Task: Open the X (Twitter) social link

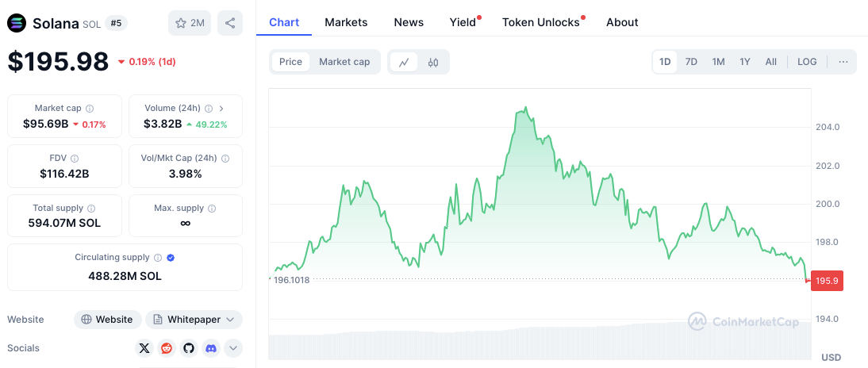Action: coord(144,347)
